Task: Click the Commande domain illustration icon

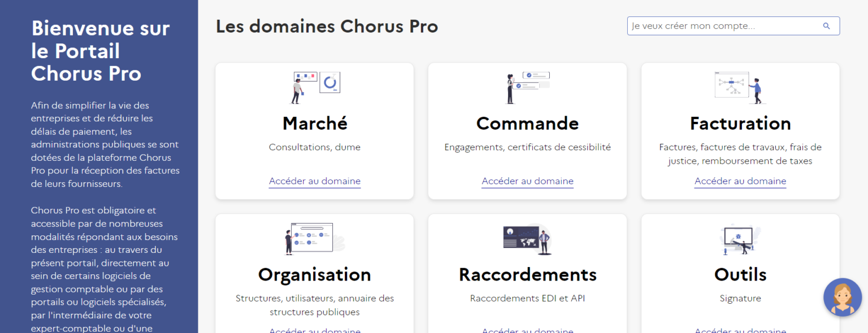Action: pyautogui.click(x=527, y=86)
